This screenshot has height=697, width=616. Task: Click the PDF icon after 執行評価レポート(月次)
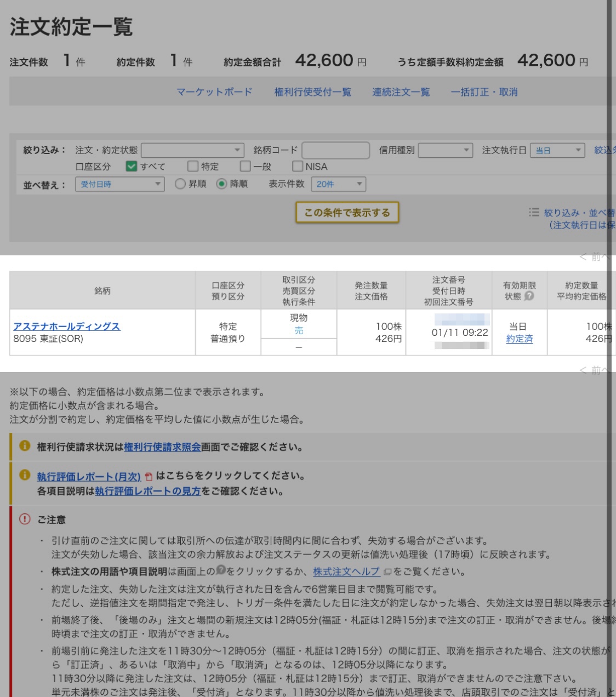pyautogui.click(x=149, y=477)
